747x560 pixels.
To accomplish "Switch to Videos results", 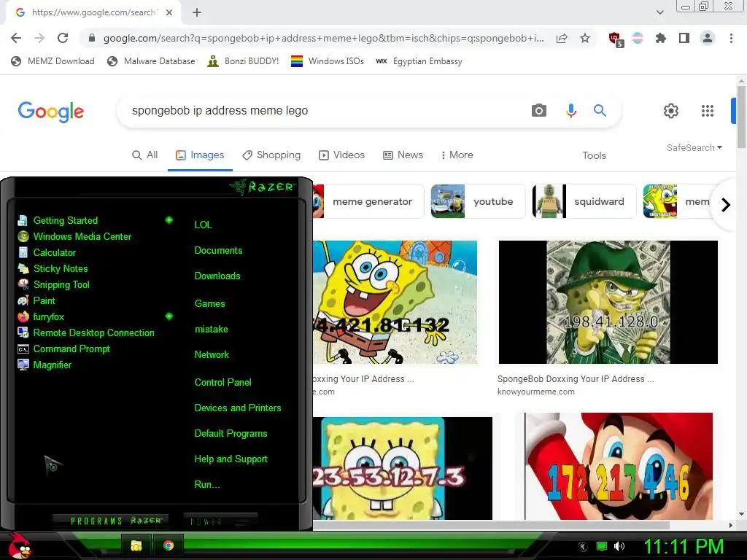I will click(341, 155).
